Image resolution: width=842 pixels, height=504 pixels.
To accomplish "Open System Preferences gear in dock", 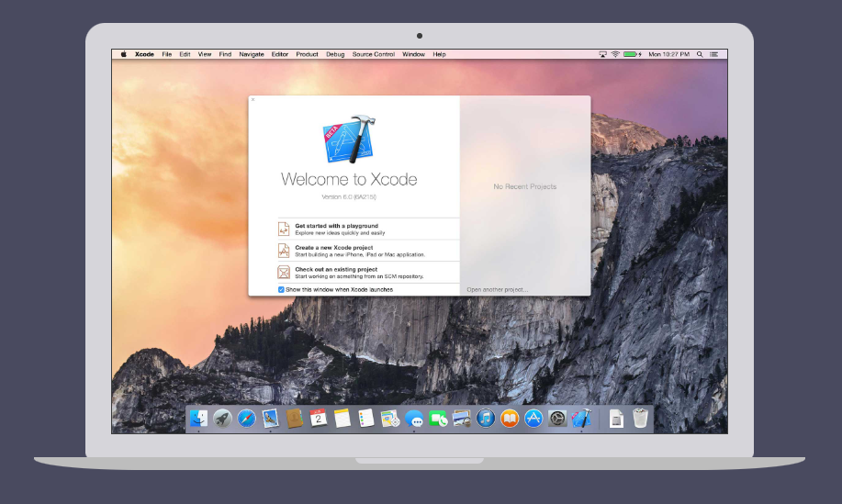I will click(557, 418).
